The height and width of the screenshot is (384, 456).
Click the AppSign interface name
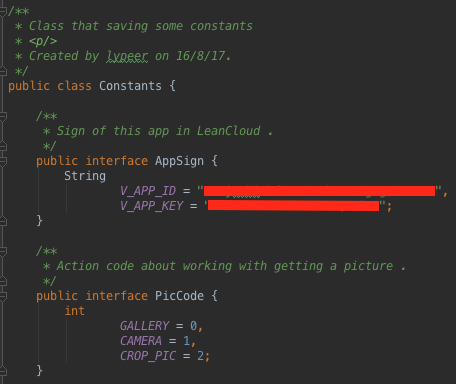(x=179, y=161)
